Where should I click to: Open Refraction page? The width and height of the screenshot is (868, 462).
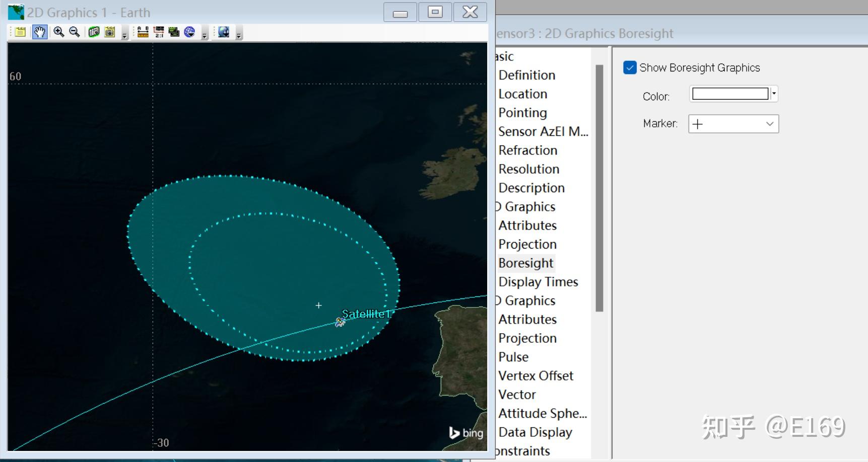(x=528, y=150)
